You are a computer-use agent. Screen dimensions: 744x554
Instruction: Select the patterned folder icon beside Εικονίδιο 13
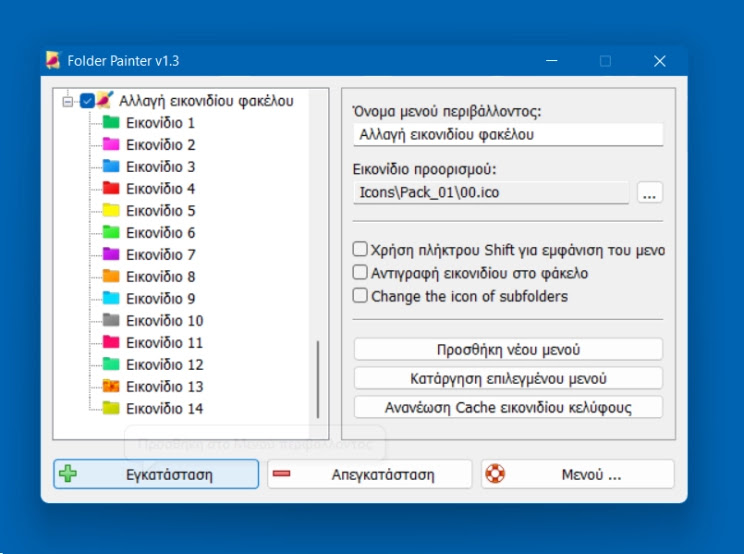[x=111, y=386]
